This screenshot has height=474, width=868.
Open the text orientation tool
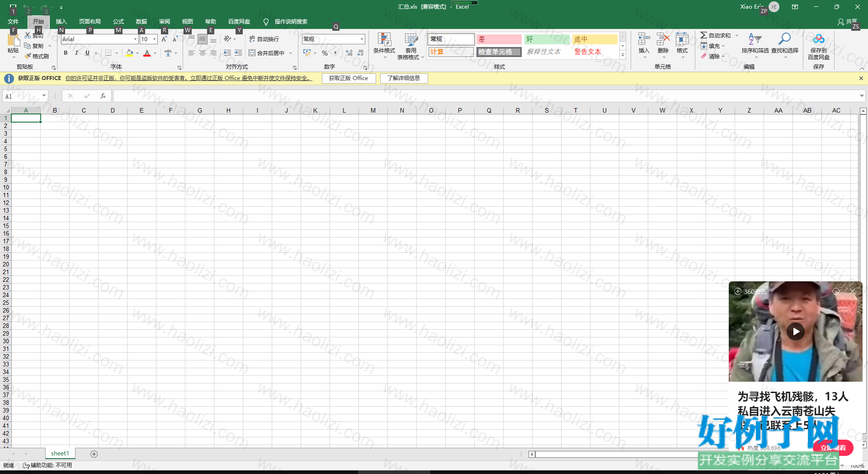[227, 39]
